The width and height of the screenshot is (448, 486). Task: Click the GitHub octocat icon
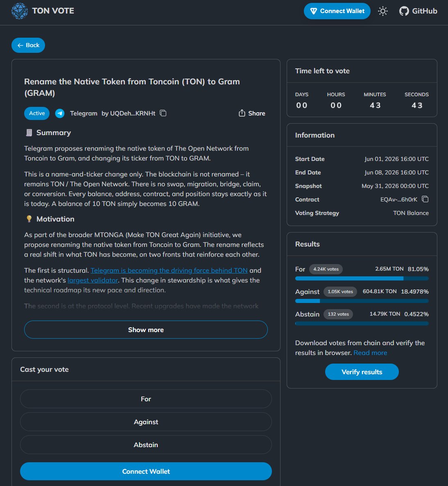point(404,11)
